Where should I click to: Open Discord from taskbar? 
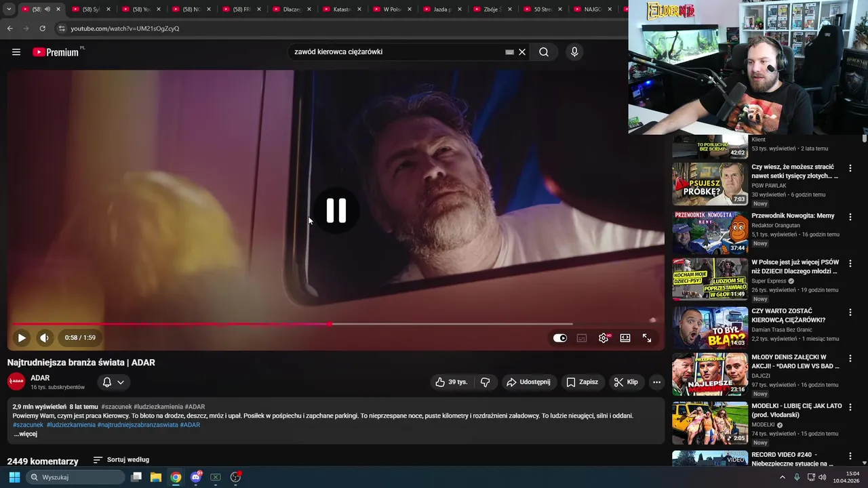(x=196, y=477)
